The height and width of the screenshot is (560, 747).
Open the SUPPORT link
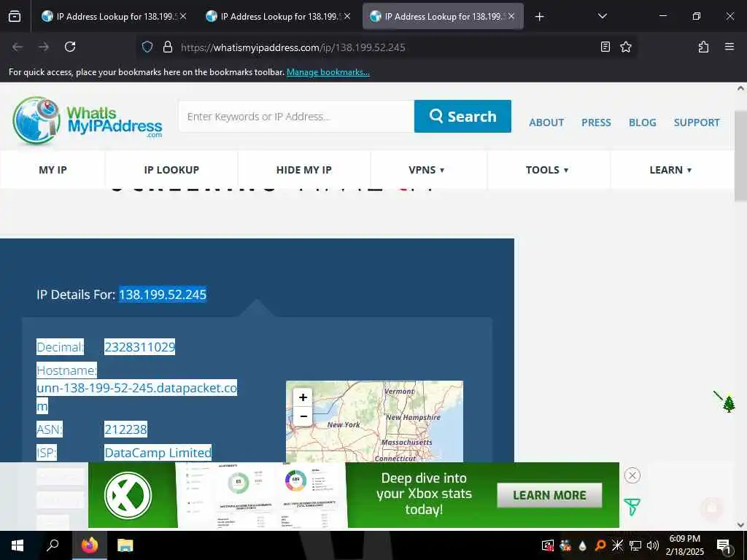point(697,122)
